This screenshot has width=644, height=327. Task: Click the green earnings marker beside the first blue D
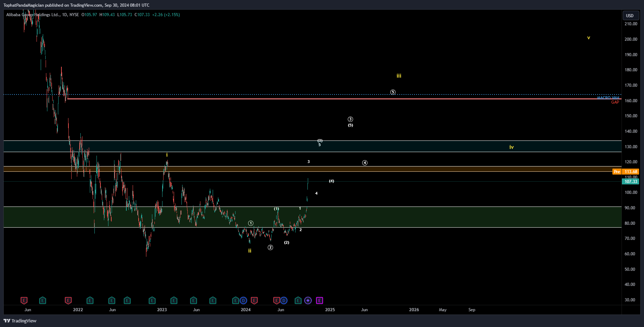[x=235, y=300]
